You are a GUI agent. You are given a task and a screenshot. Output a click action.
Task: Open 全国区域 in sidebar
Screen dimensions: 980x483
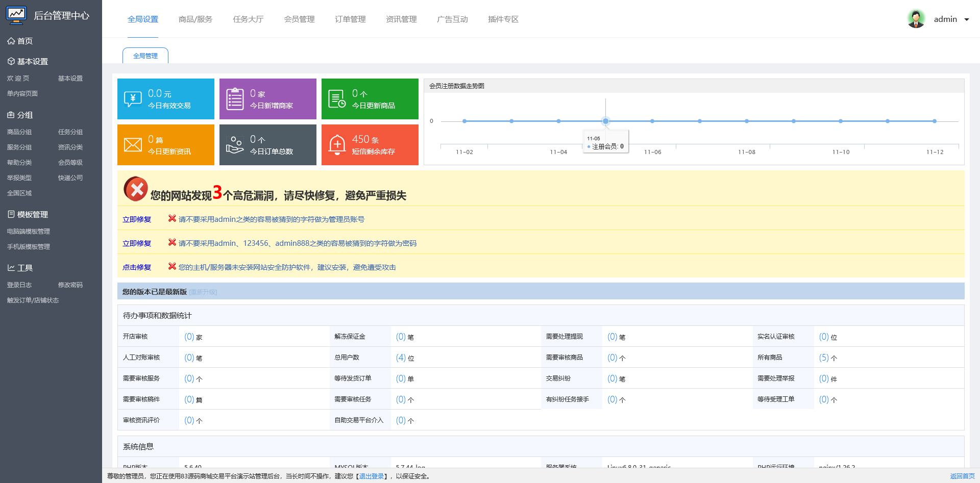[19, 193]
